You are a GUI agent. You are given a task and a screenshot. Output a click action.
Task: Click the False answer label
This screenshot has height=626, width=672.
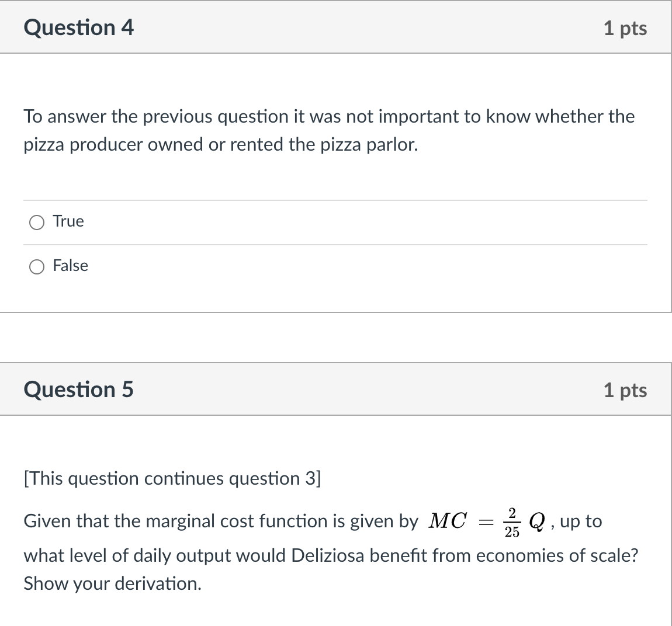pos(70,266)
